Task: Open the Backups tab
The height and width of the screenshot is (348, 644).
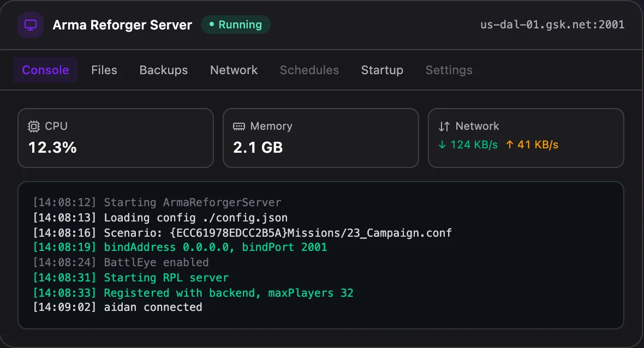Action: (x=164, y=70)
